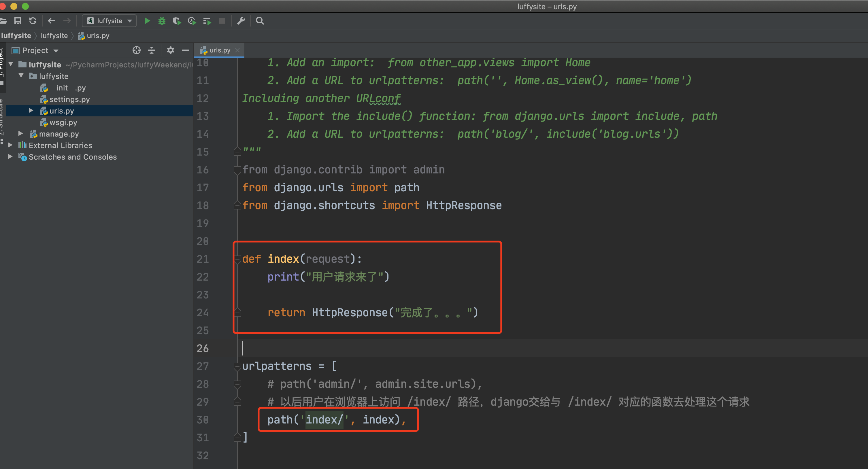Viewport: 868px width, 469px height.
Task: Run luffysite with the green play icon
Action: click(x=147, y=21)
